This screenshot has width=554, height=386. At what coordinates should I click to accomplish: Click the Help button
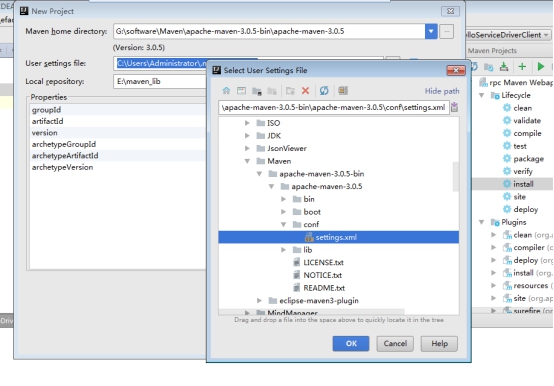pos(439,344)
